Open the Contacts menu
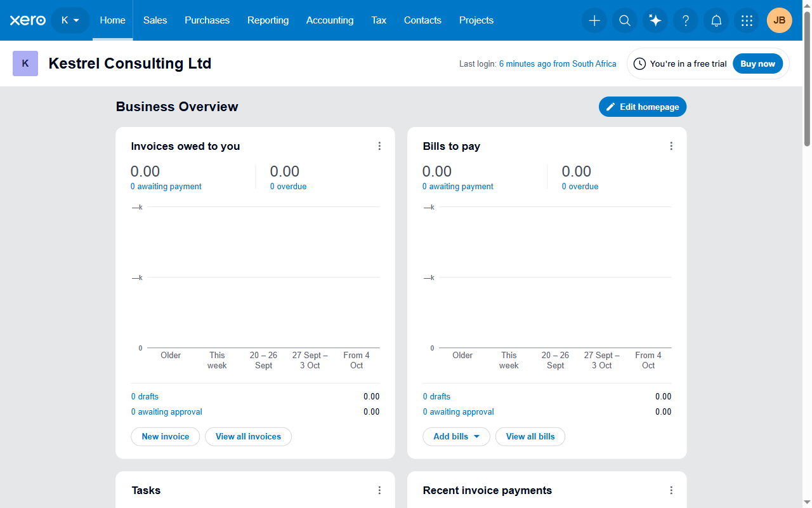This screenshot has height=508, width=812. [x=422, y=20]
